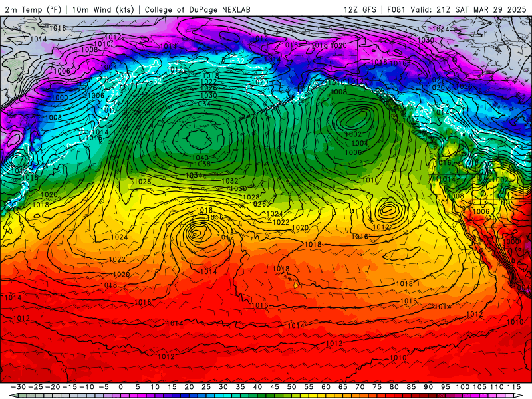The width and height of the screenshot is (532, 399).
Task: Select the 105 tick on the temperature scale
Action: 479,387
